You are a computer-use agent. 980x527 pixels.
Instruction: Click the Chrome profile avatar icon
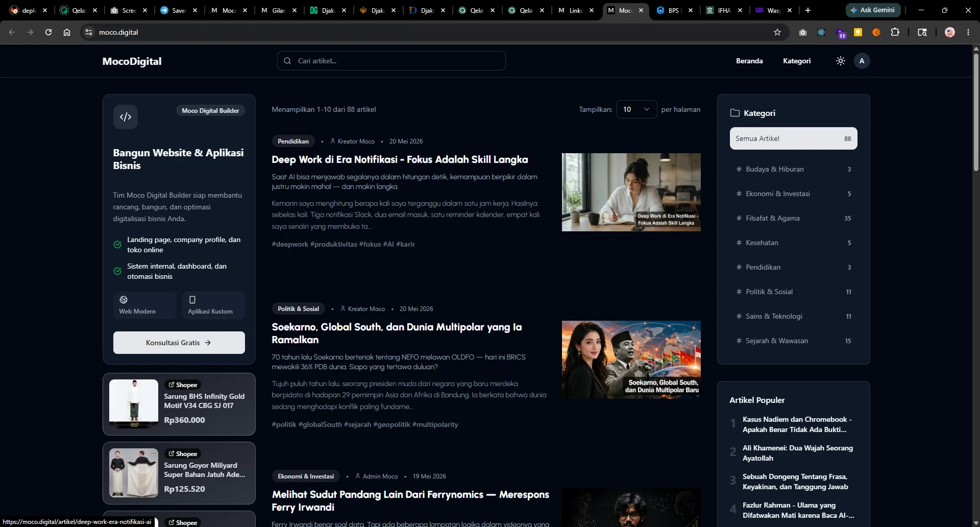click(x=950, y=32)
